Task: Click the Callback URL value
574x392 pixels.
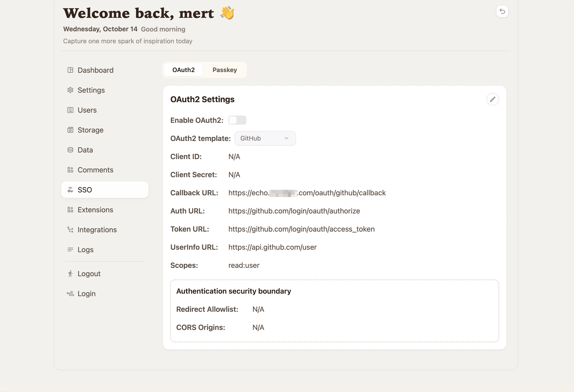Action: pyautogui.click(x=307, y=193)
